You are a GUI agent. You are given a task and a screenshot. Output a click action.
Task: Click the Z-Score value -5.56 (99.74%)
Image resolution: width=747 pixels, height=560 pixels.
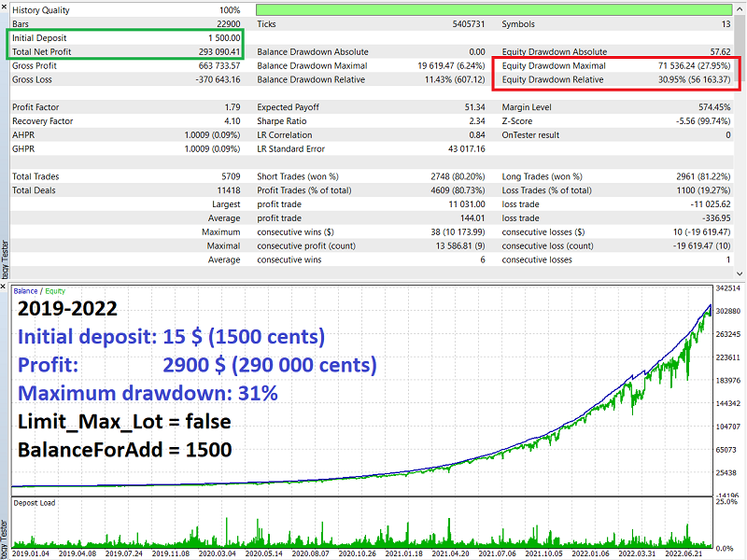click(703, 121)
